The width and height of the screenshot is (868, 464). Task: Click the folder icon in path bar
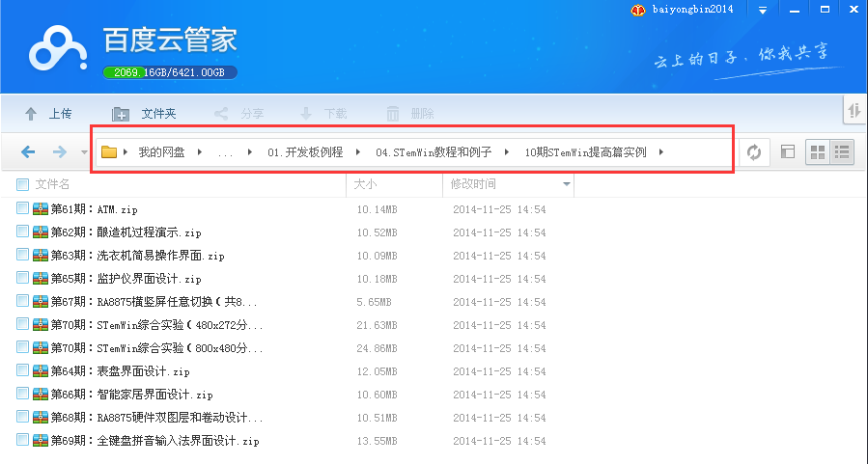[109, 151]
